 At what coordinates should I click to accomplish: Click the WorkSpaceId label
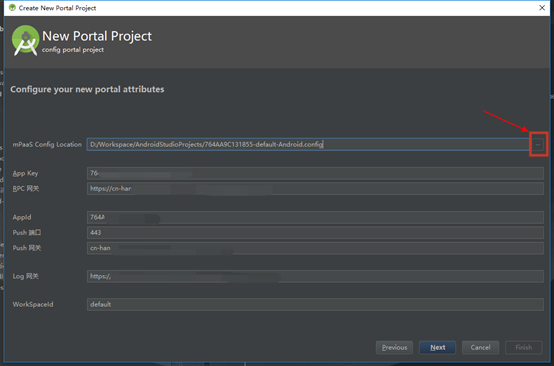click(33, 305)
